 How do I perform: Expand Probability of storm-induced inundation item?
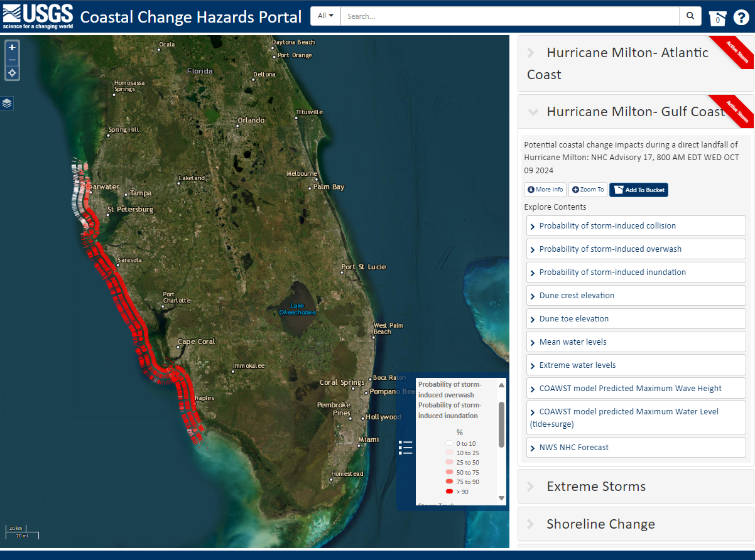click(x=636, y=272)
